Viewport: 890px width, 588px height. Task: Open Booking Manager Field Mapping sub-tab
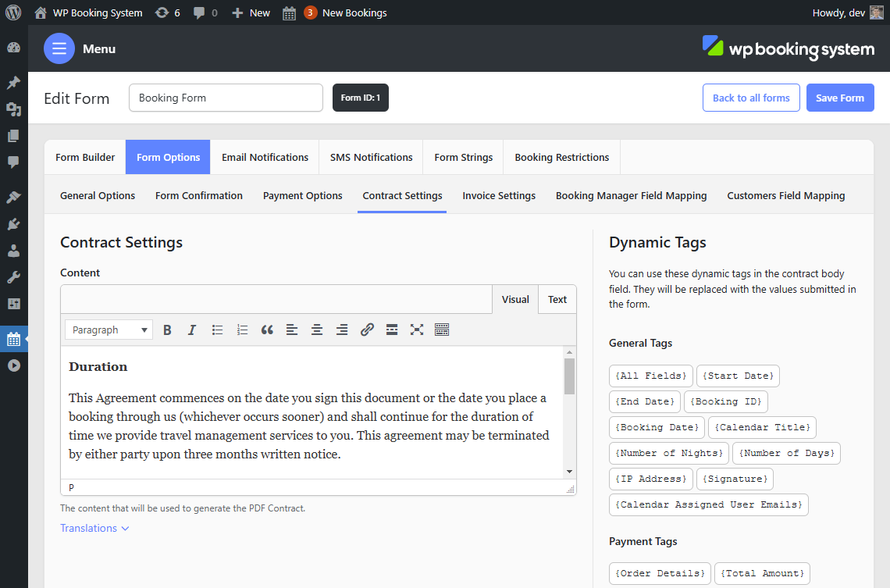coord(631,195)
